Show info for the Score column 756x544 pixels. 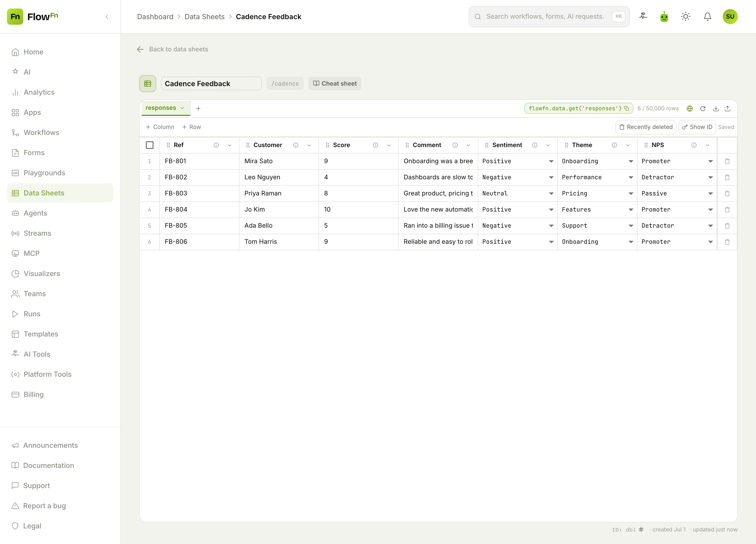click(375, 145)
